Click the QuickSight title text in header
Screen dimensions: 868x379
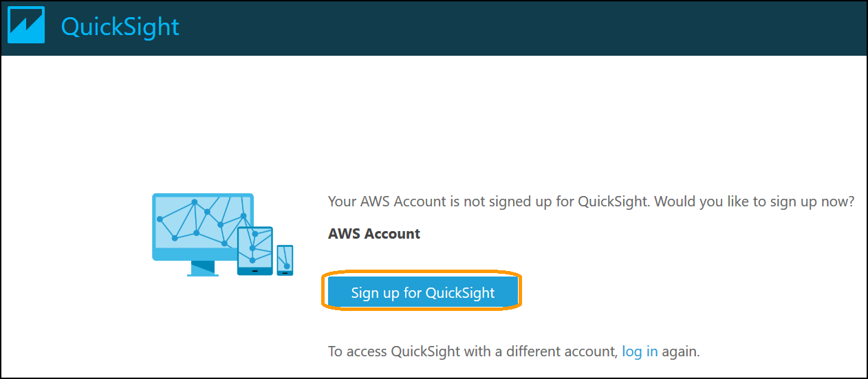coord(120,27)
